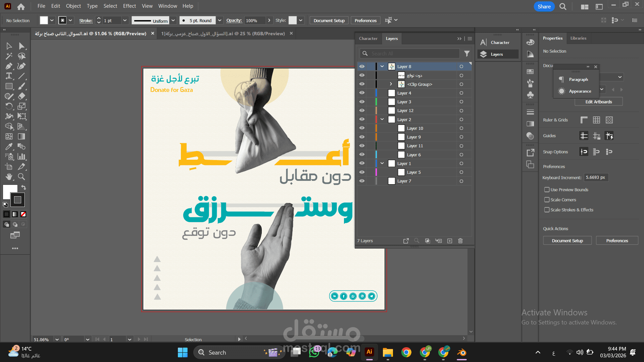Click the Delete Selection trash icon in Layers
The image size is (644, 362).
(x=460, y=241)
